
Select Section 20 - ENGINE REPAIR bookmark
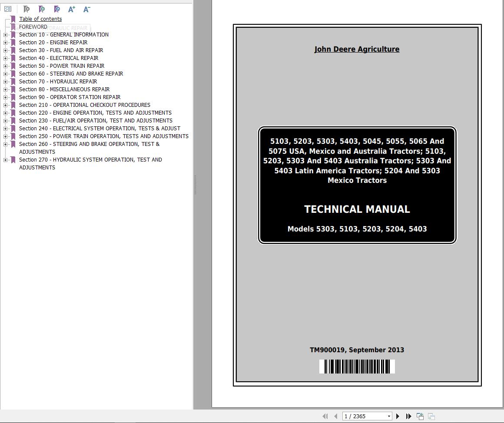[53, 43]
